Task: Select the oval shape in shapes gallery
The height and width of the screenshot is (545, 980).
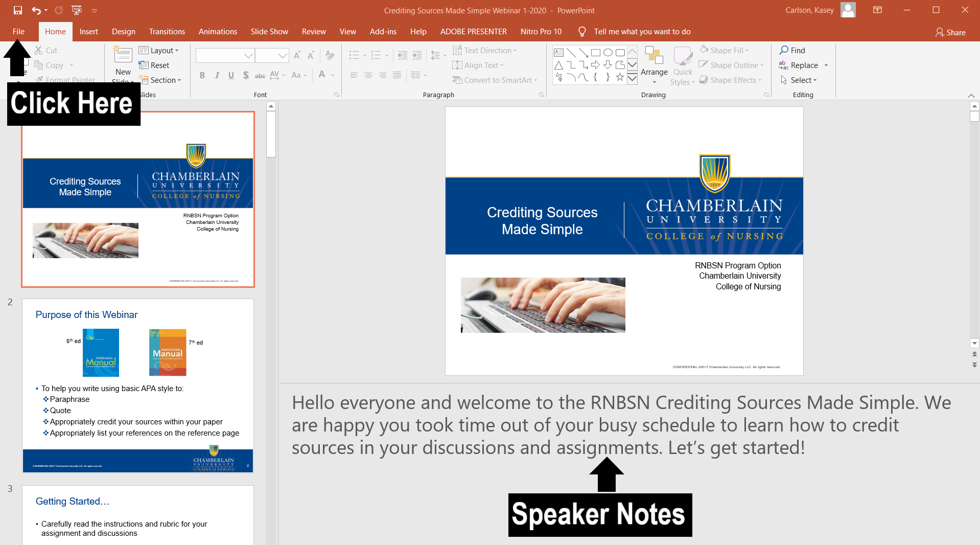Action: pos(608,52)
